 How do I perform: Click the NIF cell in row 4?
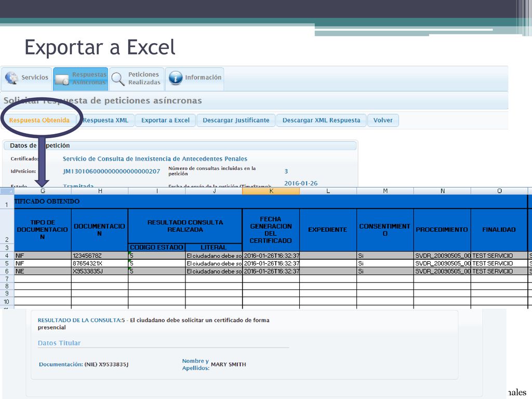click(43, 256)
